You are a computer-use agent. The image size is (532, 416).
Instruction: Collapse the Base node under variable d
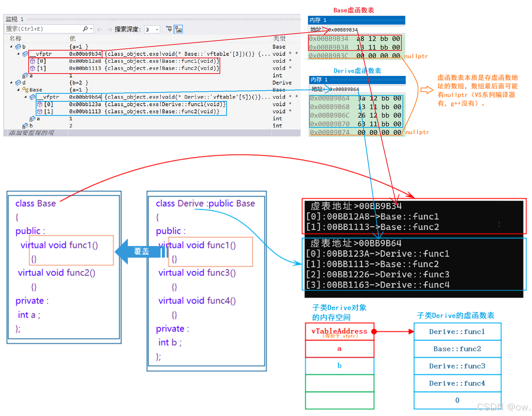point(18,90)
